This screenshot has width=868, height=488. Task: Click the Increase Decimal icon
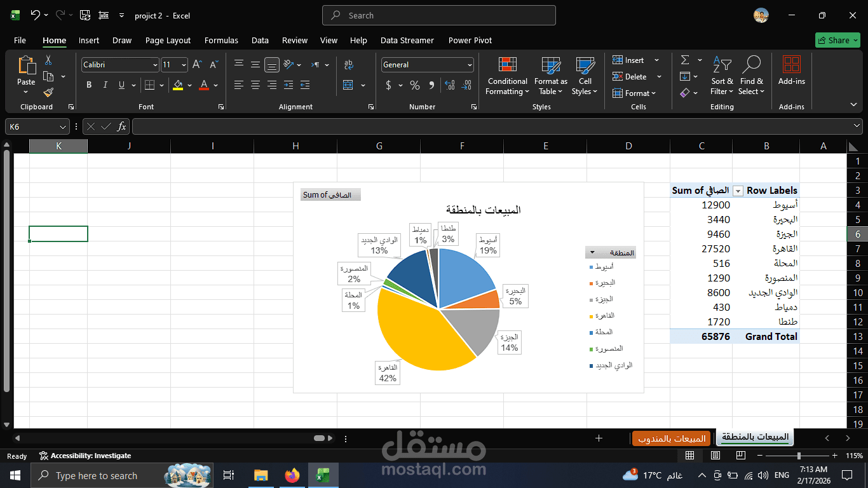tap(449, 85)
